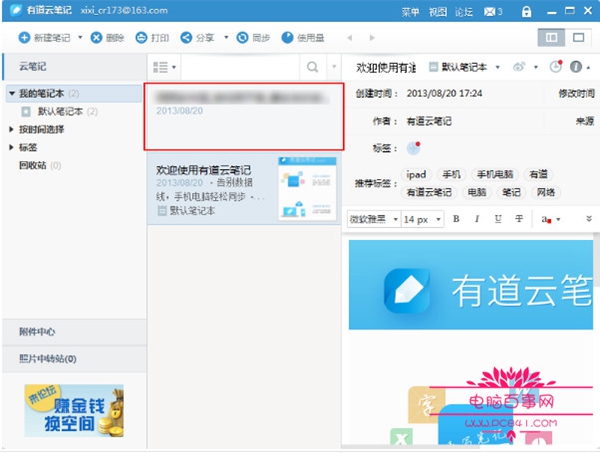Click the lock icon in the title bar

click(x=527, y=12)
